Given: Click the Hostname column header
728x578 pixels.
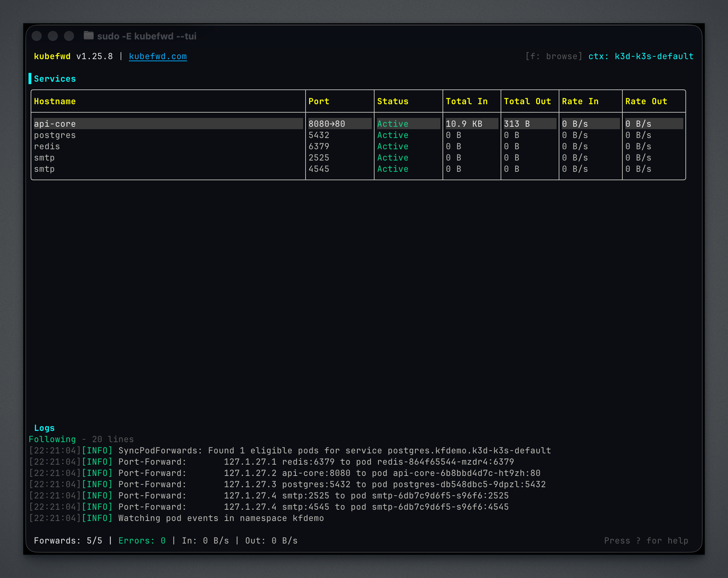Looking at the screenshot, I should click(55, 101).
